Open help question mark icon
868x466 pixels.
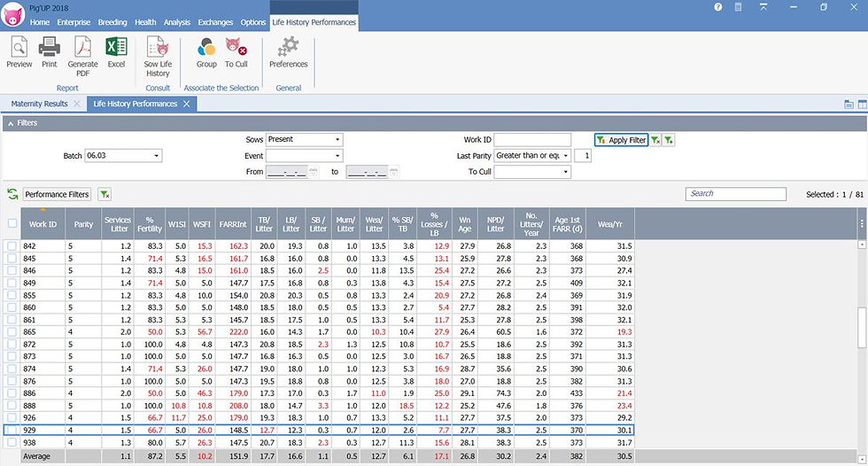[718, 7]
